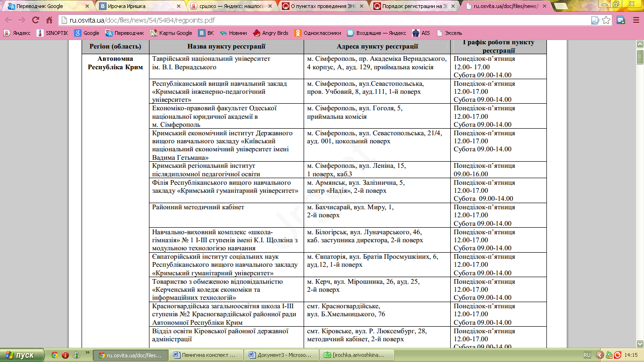
Task: Switch to the Ирочка Иришка tab
Action: pos(139,7)
